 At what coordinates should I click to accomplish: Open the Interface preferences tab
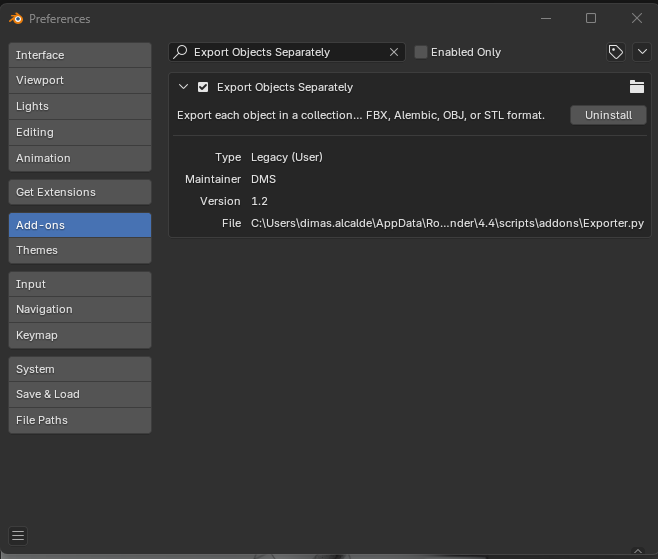click(x=80, y=55)
